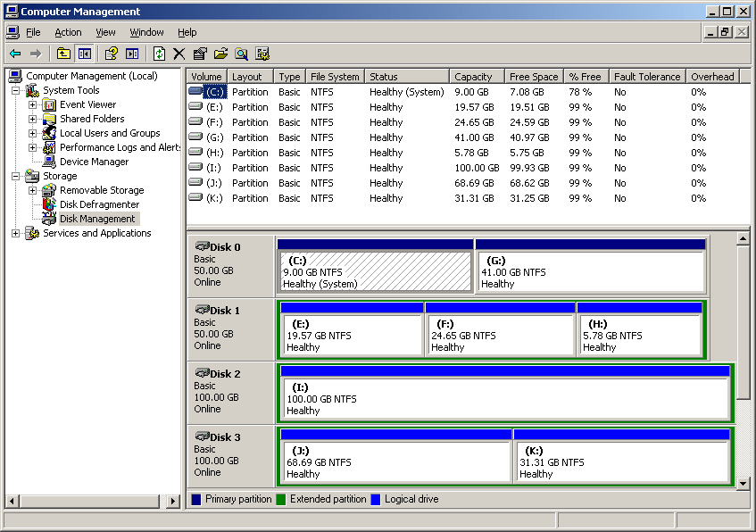Refresh the disk configuration view
756x532 pixels.
click(x=157, y=54)
